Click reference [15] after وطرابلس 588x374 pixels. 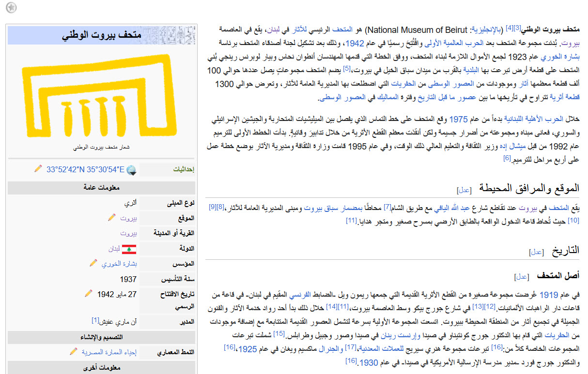(279, 333)
